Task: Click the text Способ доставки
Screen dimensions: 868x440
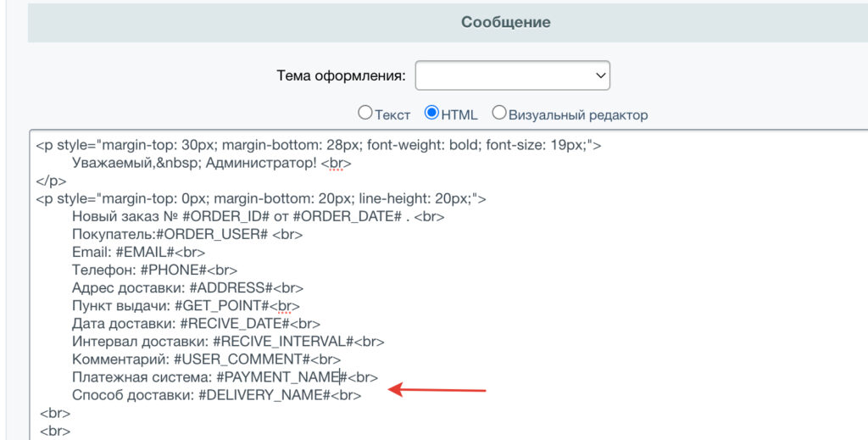Action: point(132,395)
